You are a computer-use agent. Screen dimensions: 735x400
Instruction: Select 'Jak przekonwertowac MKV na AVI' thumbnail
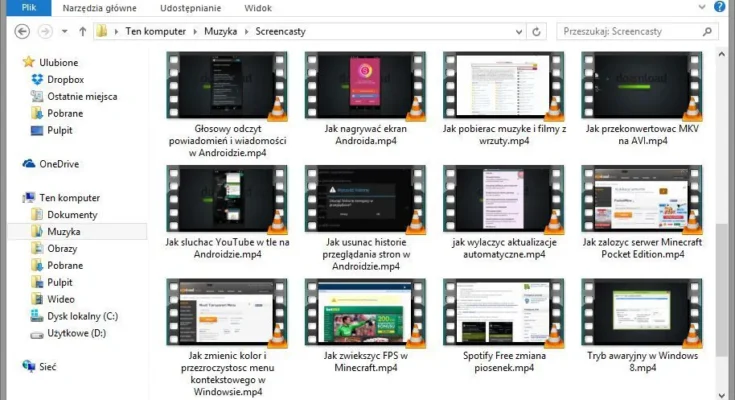[x=642, y=85]
